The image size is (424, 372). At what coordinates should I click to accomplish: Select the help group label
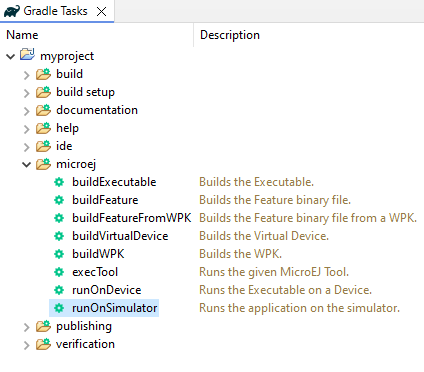[67, 129]
